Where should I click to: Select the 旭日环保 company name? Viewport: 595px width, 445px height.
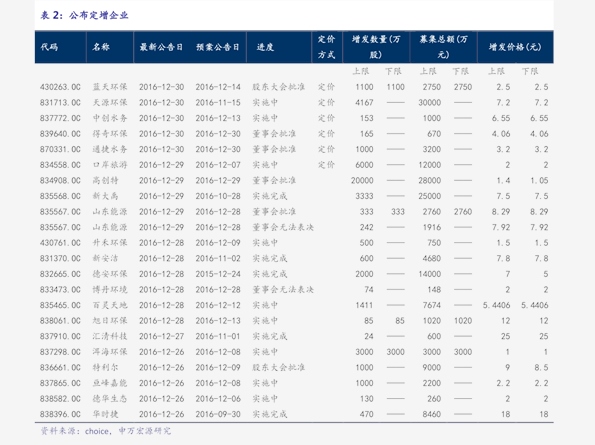click(x=110, y=321)
